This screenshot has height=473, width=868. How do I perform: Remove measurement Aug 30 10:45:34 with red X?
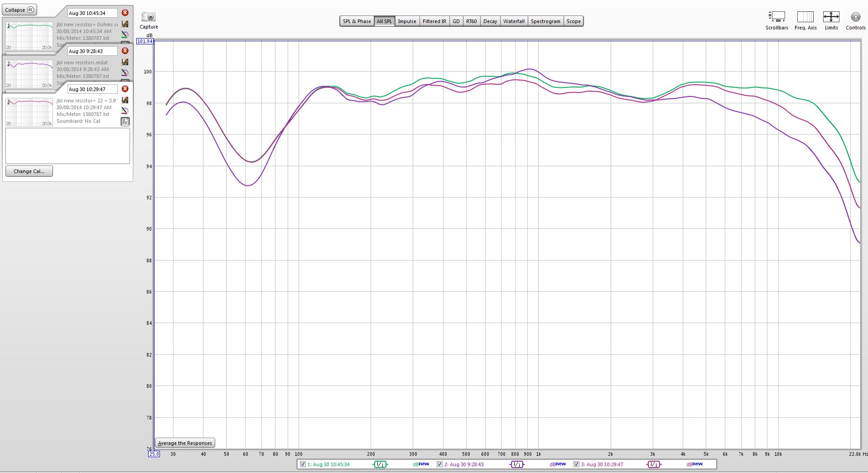point(125,13)
